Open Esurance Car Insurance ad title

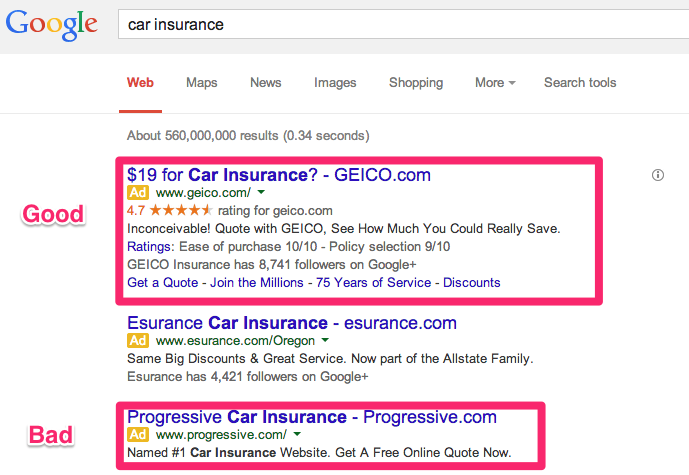point(292,323)
